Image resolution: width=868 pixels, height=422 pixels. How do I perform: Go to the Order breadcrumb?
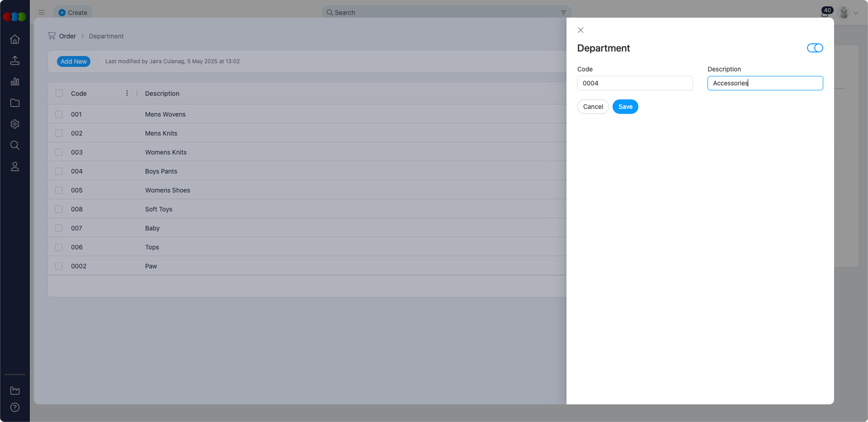pyautogui.click(x=67, y=36)
